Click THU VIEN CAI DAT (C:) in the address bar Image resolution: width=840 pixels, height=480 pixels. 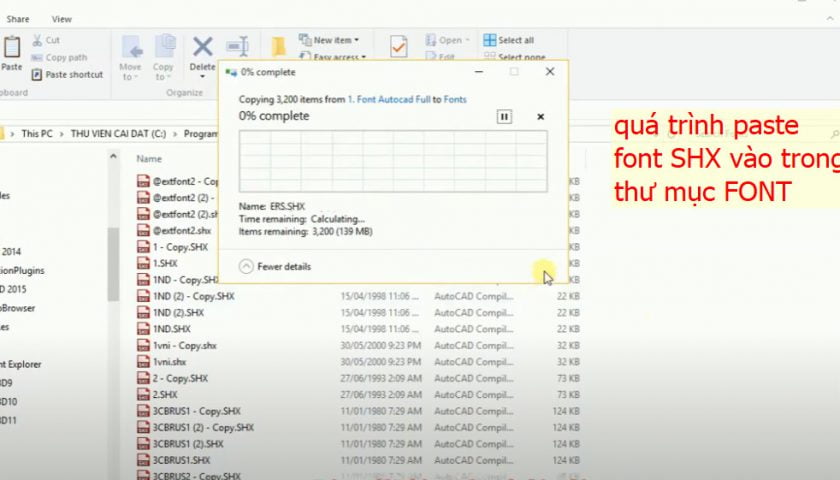pyautogui.click(x=118, y=134)
